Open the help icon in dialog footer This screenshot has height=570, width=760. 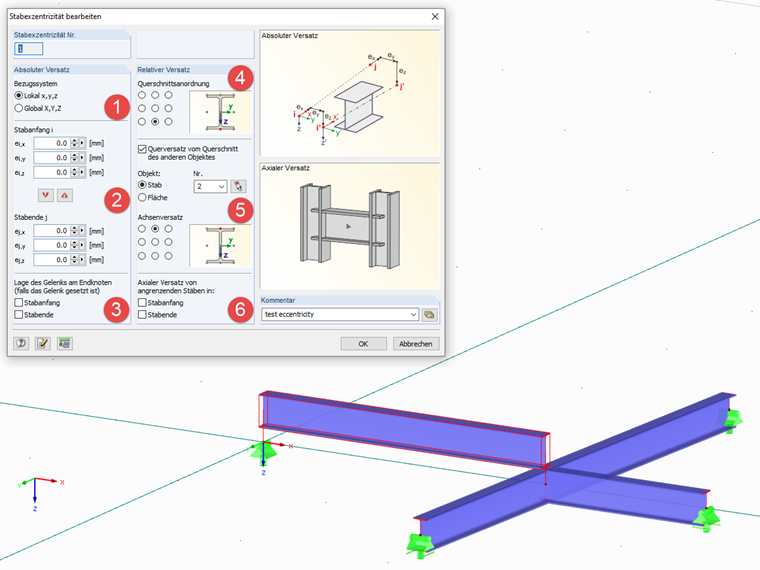(x=21, y=343)
